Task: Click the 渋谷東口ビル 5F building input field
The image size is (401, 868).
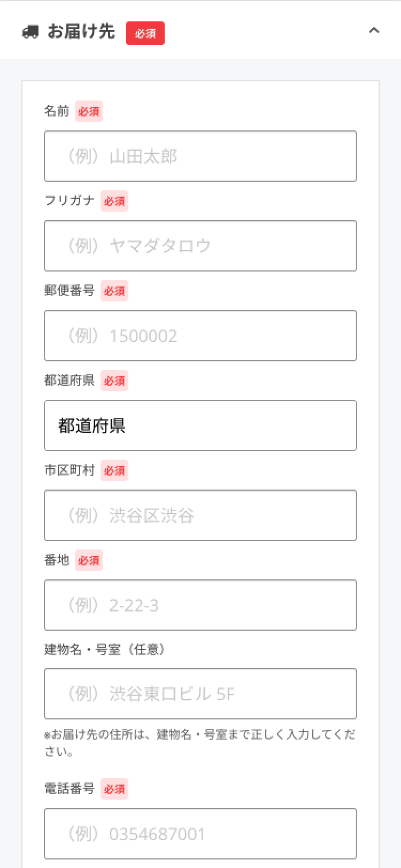Action: tap(200, 694)
